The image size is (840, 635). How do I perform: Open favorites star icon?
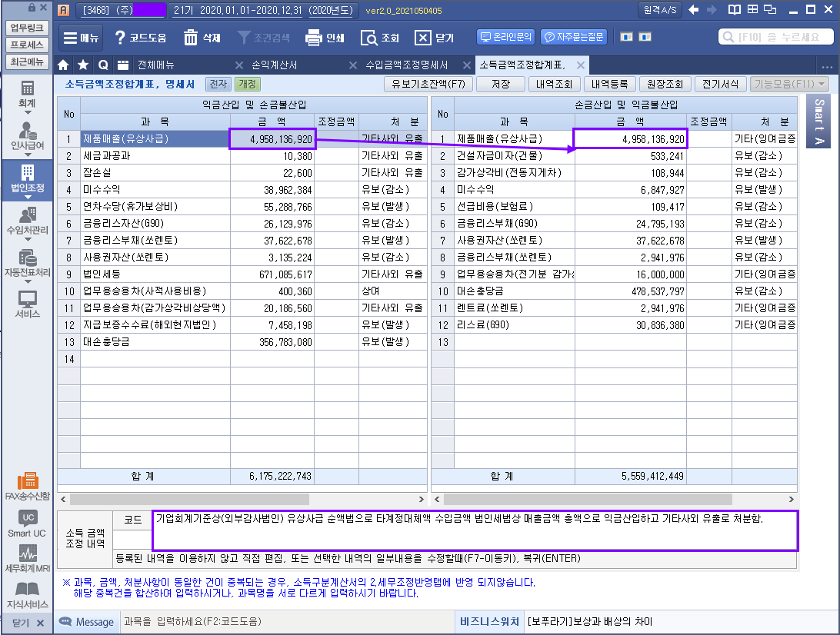(x=83, y=65)
